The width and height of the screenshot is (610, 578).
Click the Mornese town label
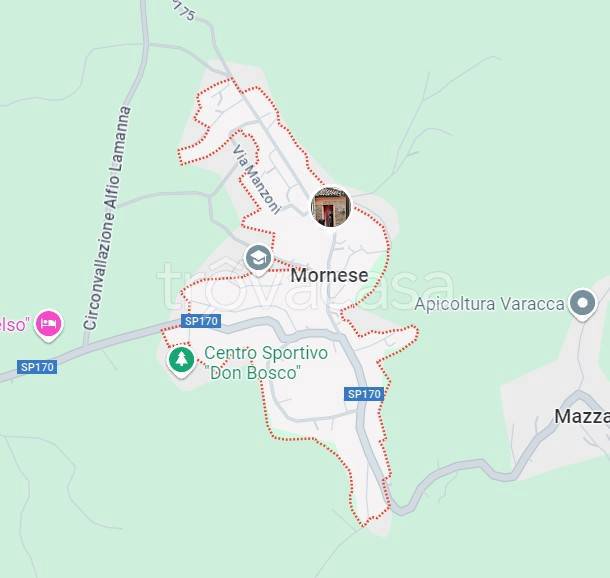point(329,275)
